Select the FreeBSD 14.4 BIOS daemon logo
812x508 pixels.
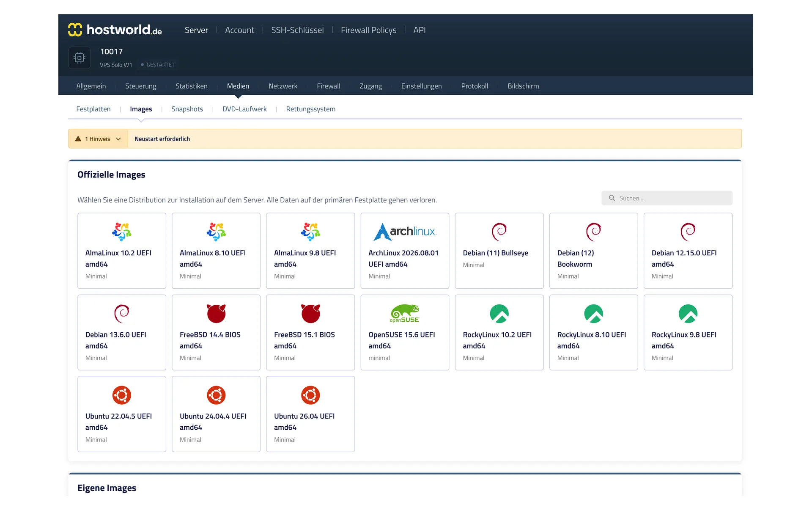click(216, 313)
